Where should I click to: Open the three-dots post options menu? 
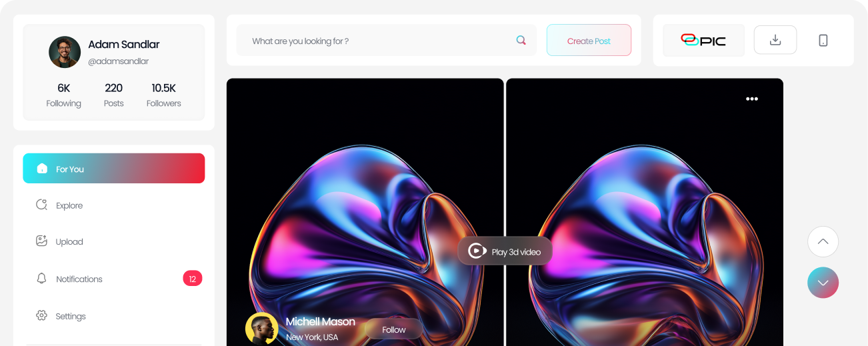(x=752, y=99)
